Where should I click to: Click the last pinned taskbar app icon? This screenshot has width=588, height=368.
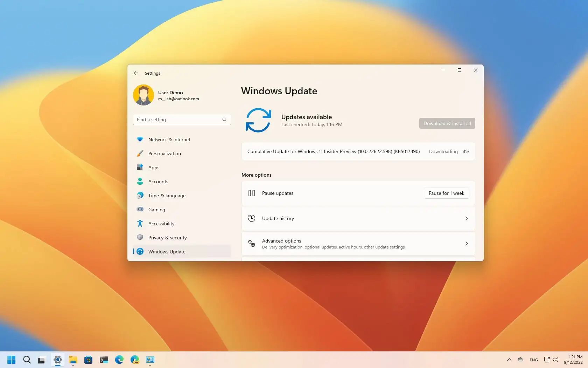click(150, 360)
